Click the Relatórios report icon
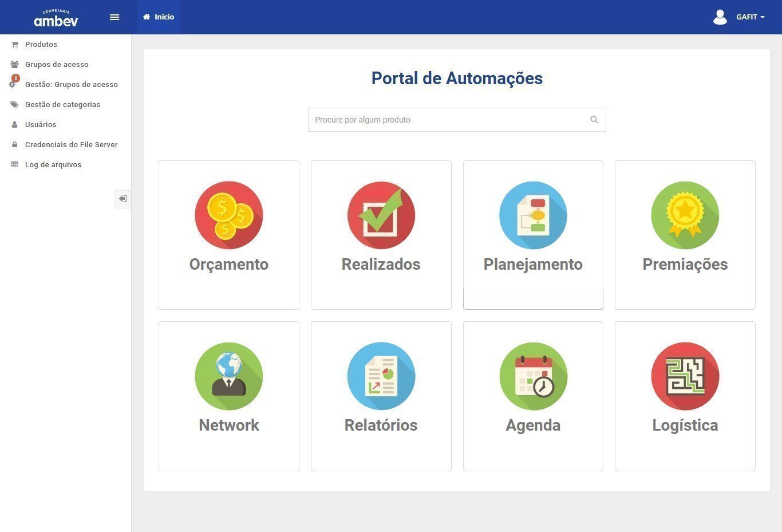Screen dimensions: 782x532 click(x=381, y=376)
